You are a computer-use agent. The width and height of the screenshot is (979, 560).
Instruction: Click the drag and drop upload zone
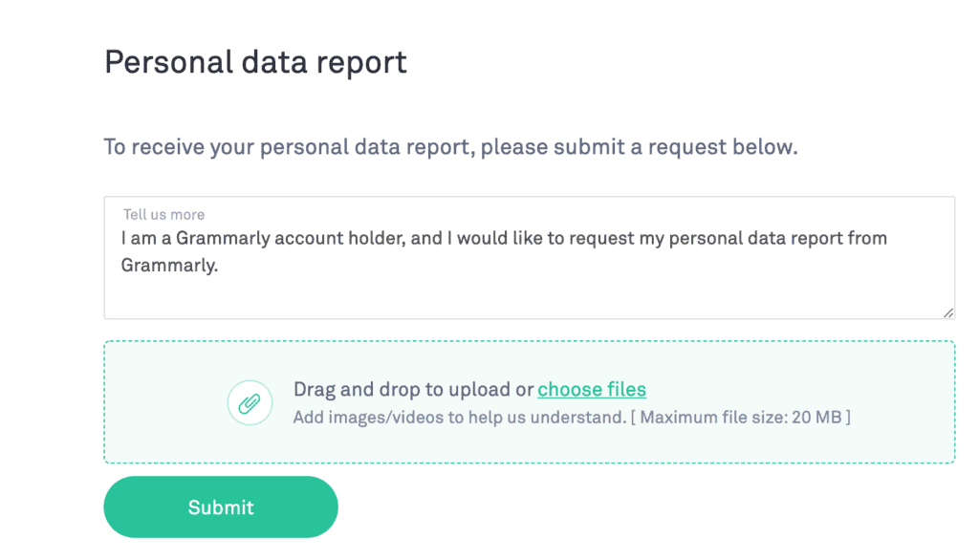click(x=529, y=402)
